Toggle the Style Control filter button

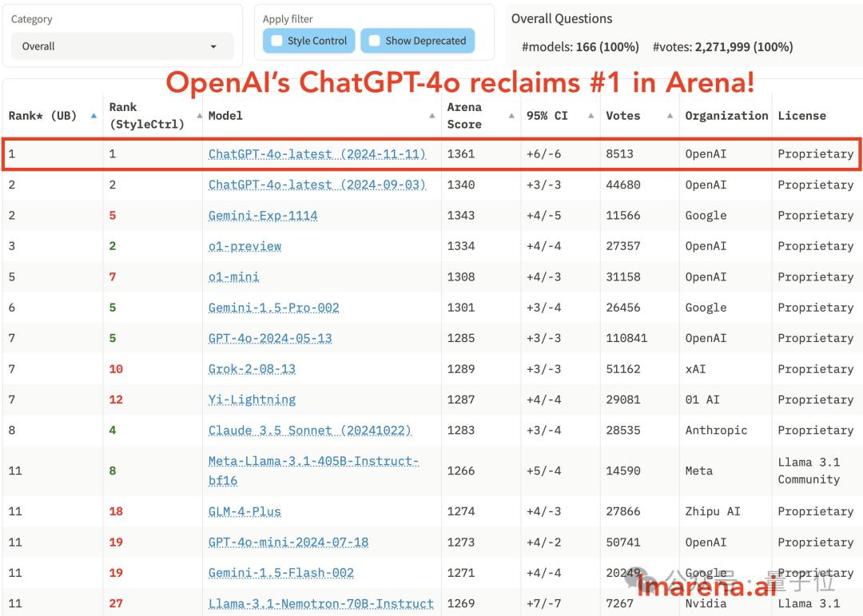coord(308,41)
